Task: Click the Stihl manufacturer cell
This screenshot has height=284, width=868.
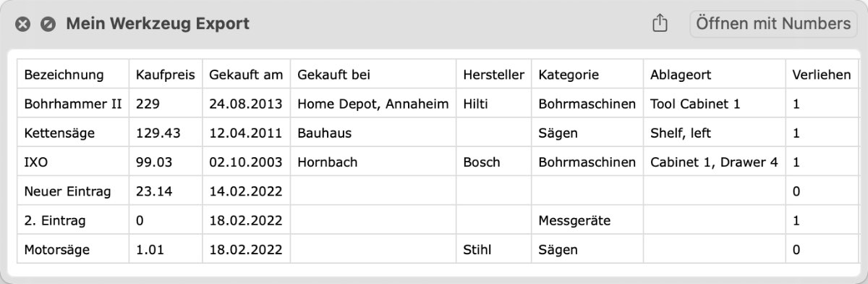Action: [494, 250]
